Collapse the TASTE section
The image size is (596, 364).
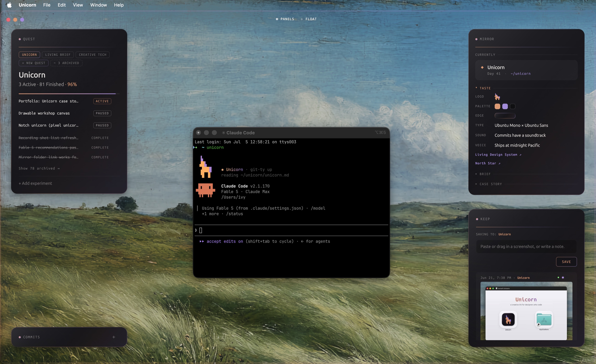click(x=483, y=88)
